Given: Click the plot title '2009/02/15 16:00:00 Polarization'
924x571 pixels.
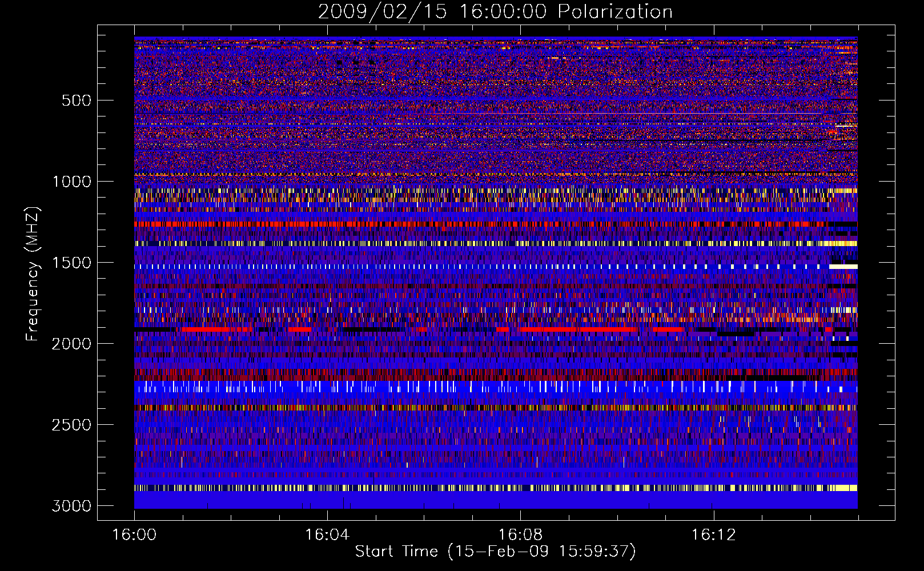Looking at the screenshot, I should tap(495, 12).
